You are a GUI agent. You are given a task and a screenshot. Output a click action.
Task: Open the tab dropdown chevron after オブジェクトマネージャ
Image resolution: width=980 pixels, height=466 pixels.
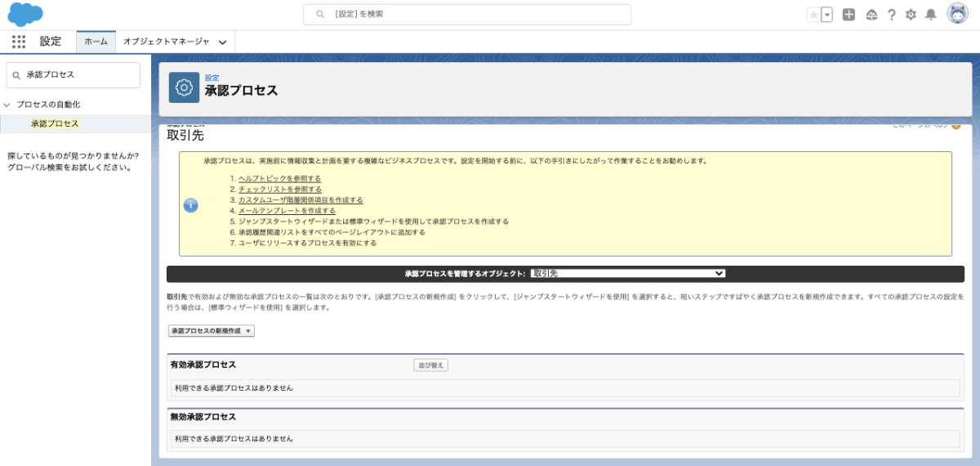click(223, 42)
